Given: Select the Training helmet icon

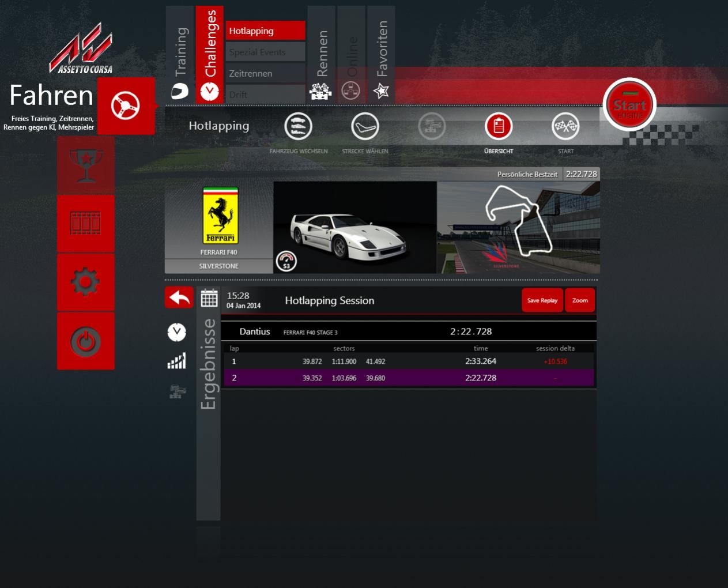Looking at the screenshot, I should [x=180, y=91].
